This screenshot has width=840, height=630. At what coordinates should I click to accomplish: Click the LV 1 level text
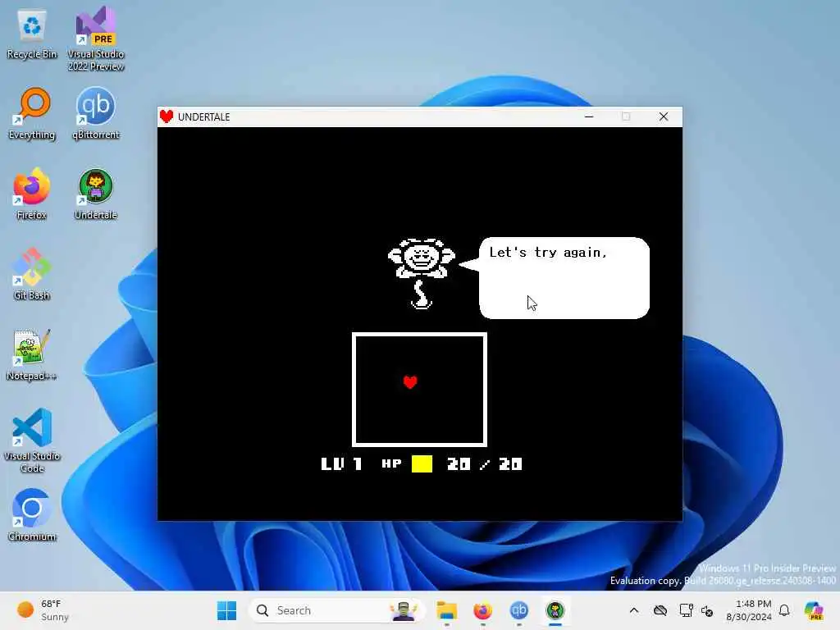(x=342, y=464)
